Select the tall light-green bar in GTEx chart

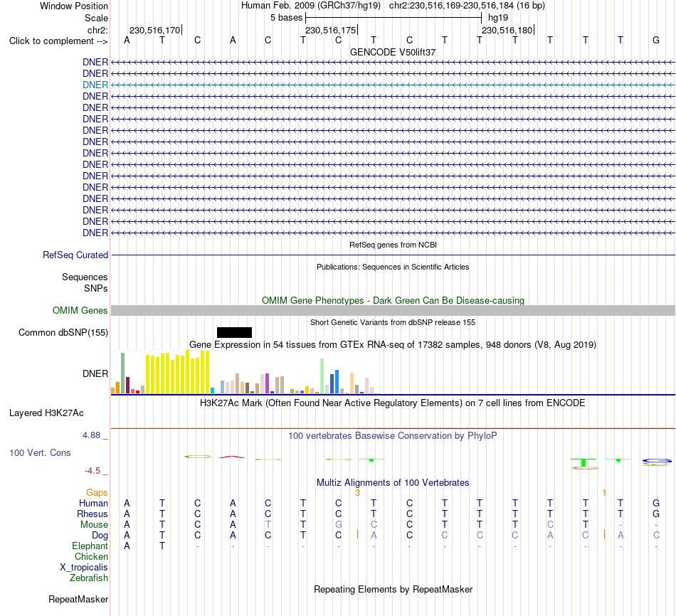coord(322,376)
